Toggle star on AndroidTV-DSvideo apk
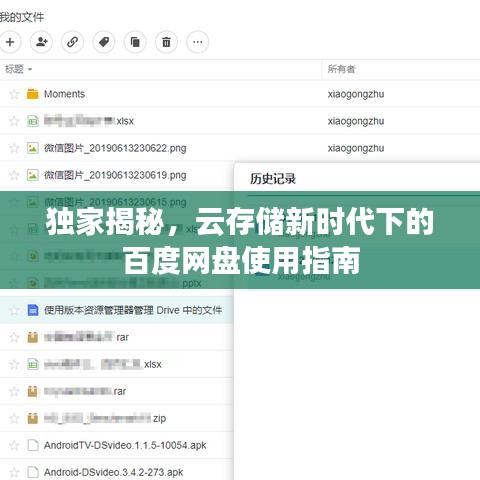The width and height of the screenshot is (480, 480). (14, 445)
